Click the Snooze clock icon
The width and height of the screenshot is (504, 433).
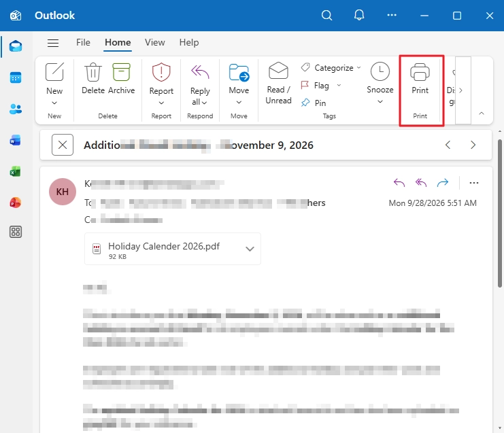click(x=380, y=71)
